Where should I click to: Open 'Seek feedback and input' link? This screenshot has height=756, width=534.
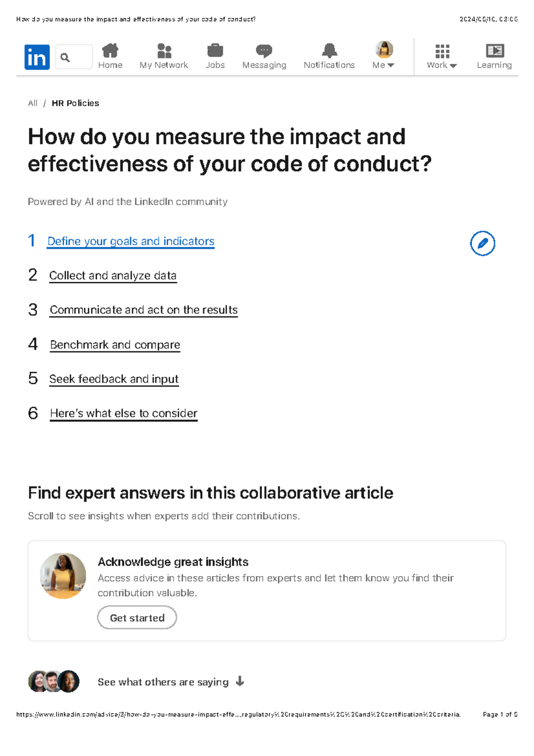[114, 379]
